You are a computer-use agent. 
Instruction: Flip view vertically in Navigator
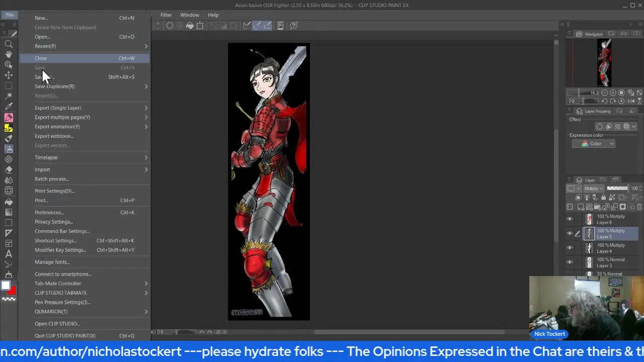pos(639,101)
